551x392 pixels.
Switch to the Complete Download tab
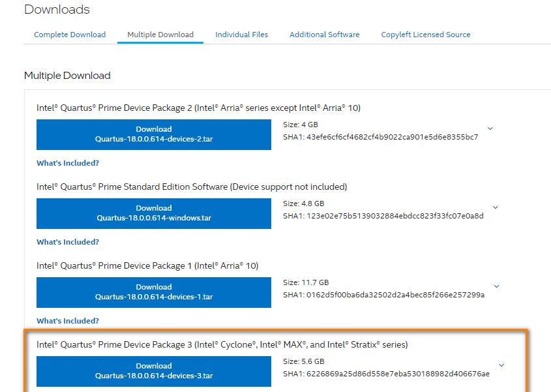click(69, 35)
